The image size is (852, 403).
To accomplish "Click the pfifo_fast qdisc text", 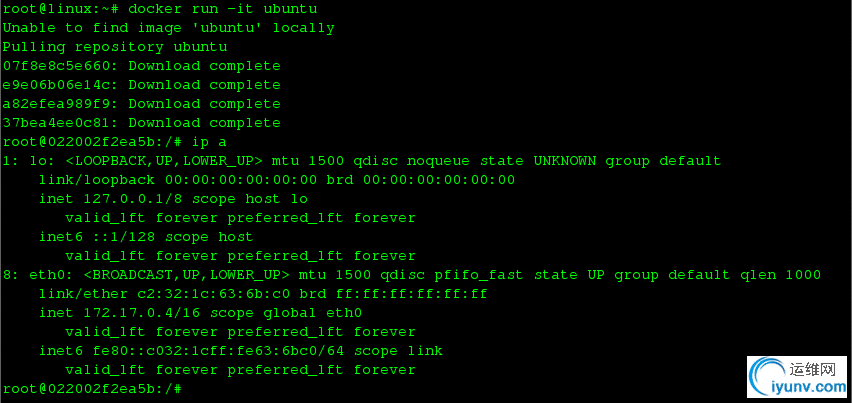I will 479,275.
